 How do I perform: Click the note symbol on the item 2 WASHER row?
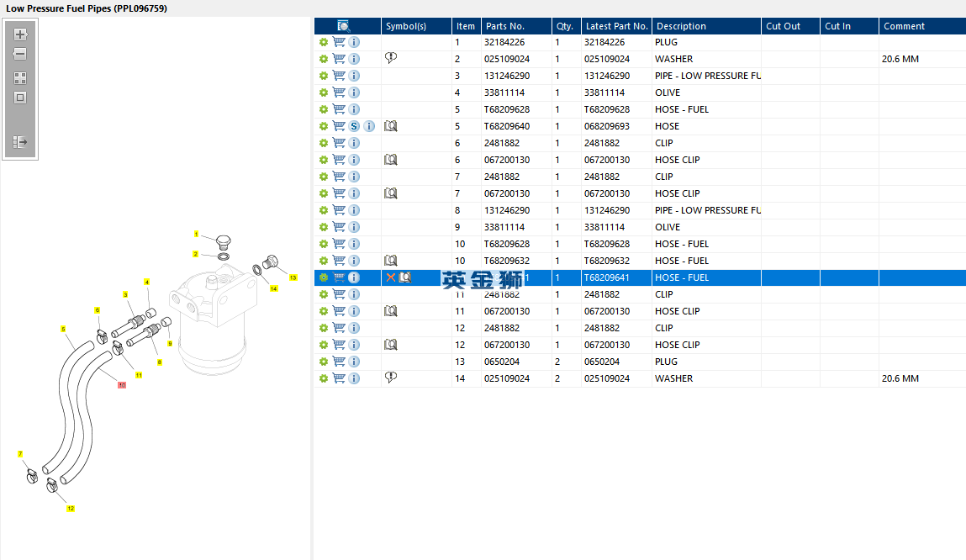coord(391,58)
